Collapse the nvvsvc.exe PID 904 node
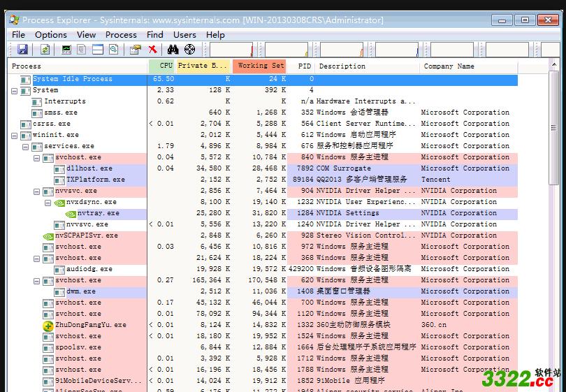The width and height of the screenshot is (566, 392). click(x=36, y=191)
